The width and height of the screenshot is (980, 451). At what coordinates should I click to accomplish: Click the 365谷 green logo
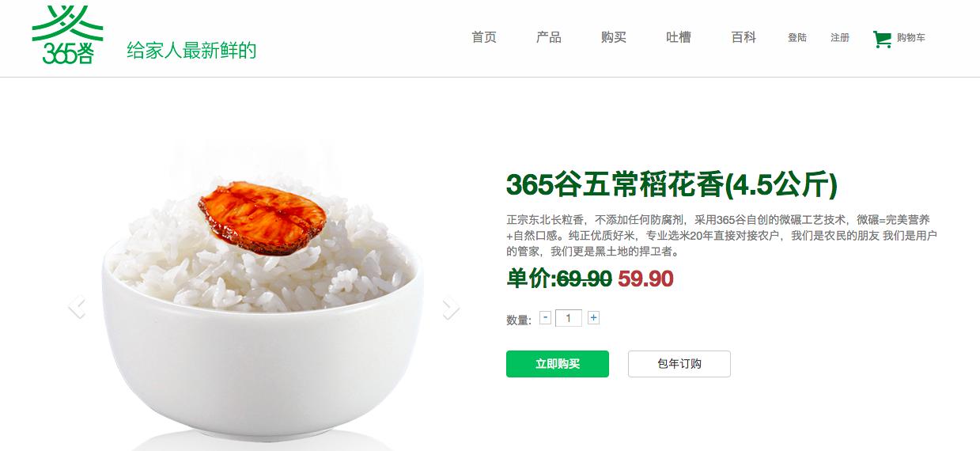pos(67,34)
